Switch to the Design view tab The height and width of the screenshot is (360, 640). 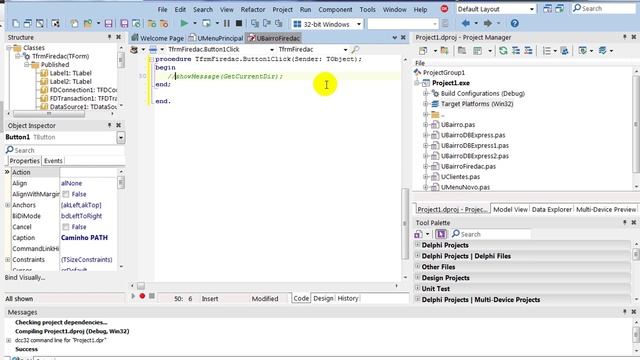click(x=323, y=298)
